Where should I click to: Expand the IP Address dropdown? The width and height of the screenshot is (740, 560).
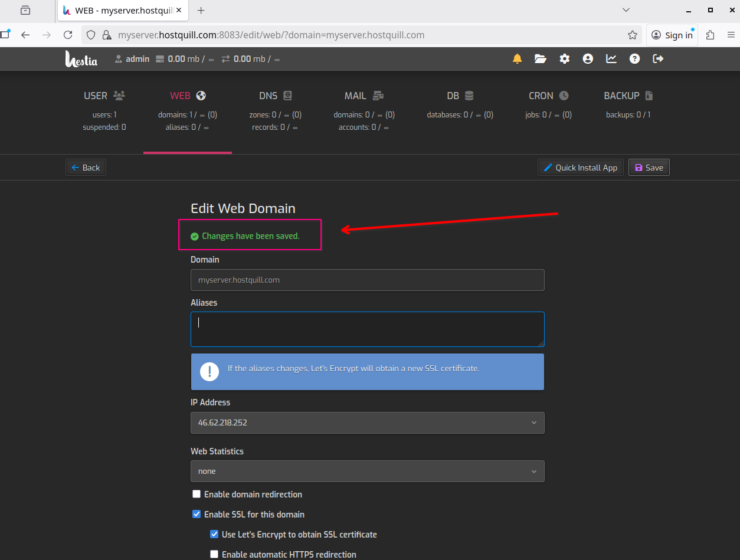click(x=367, y=423)
